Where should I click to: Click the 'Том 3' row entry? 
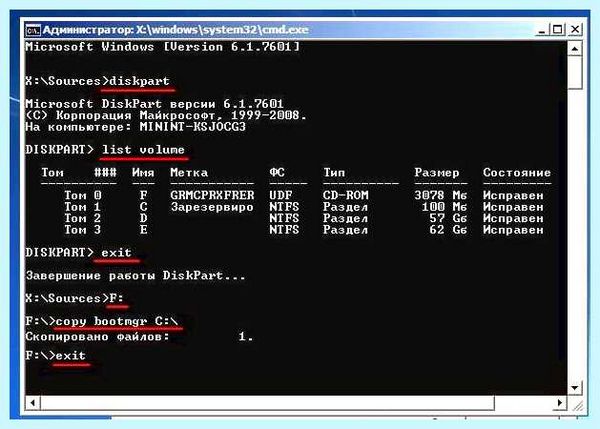[83, 230]
